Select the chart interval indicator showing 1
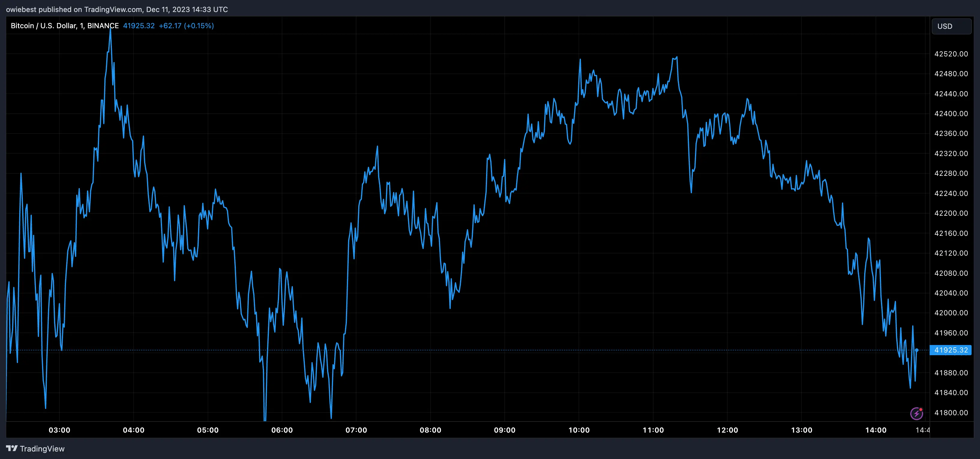 [x=82, y=25]
